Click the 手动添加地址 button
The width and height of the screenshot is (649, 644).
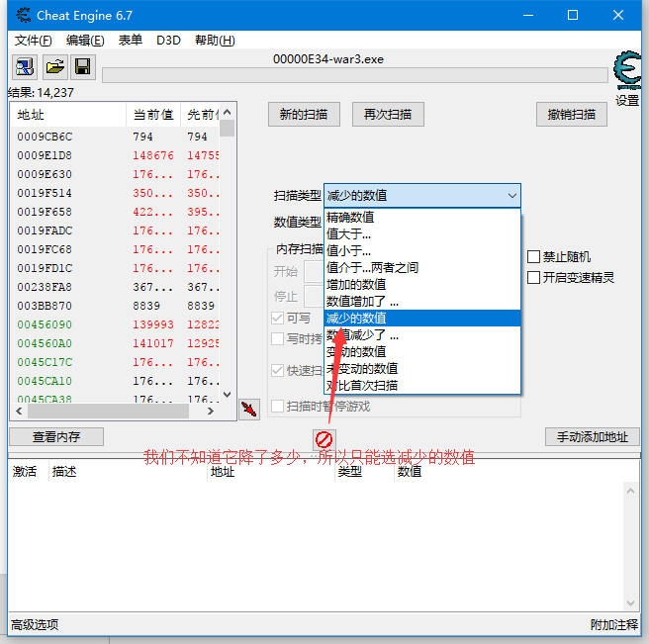click(593, 436)
